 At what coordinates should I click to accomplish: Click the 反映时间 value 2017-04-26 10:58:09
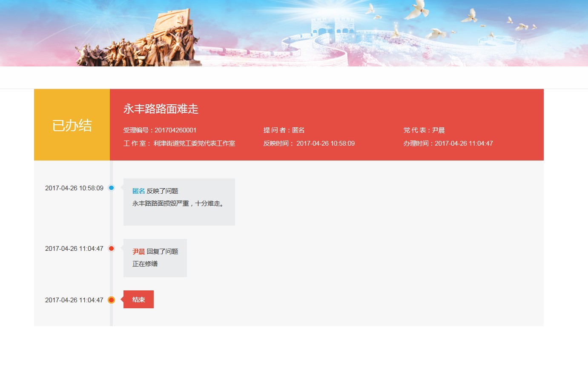tap(325, 143)
